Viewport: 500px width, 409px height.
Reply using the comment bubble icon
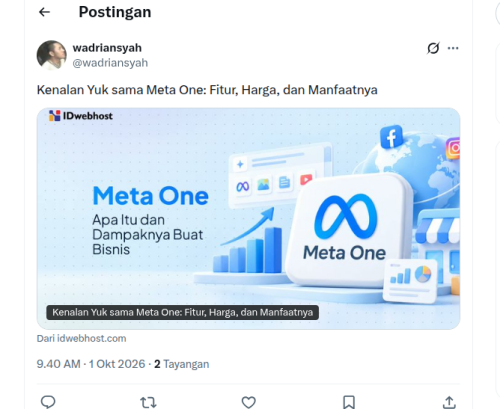(x=48, y=402)
